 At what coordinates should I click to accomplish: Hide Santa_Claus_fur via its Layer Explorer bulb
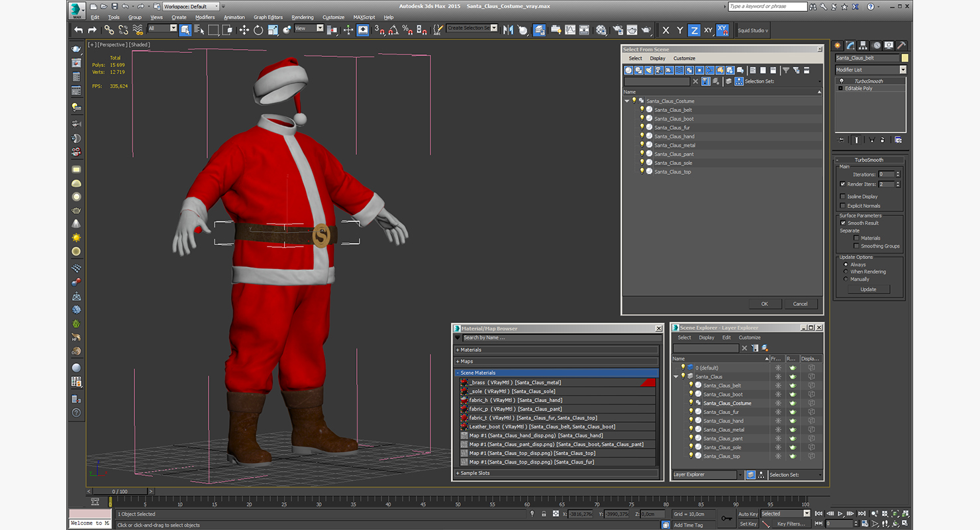[x=691, y=411]
